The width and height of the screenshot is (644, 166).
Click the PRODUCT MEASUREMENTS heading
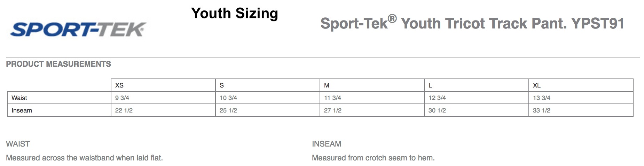click(x=58, y=64)
